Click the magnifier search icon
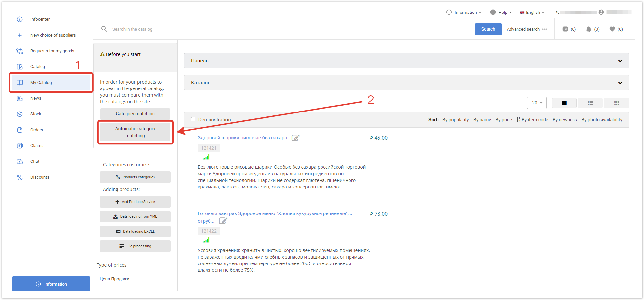Screen dimensions: 644x300 (104, 29)
